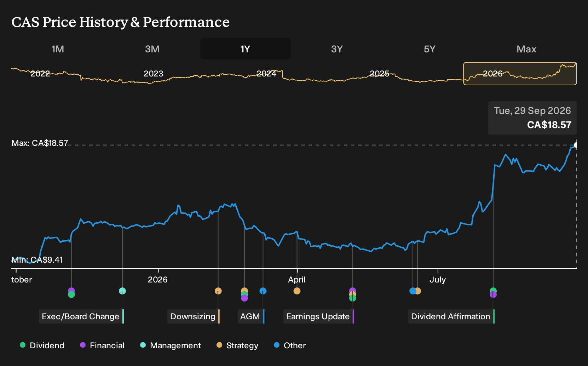Click the CAS Price History & Performance heading
The height and width of the screenshot is (366, 588).
[x=121, y=22]
